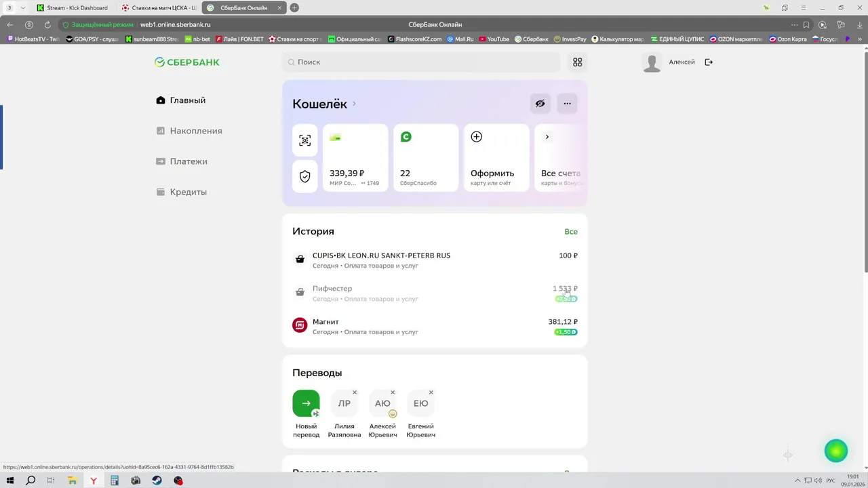
Task: Open Calculator from taskbar
Action: coord(115,481)
